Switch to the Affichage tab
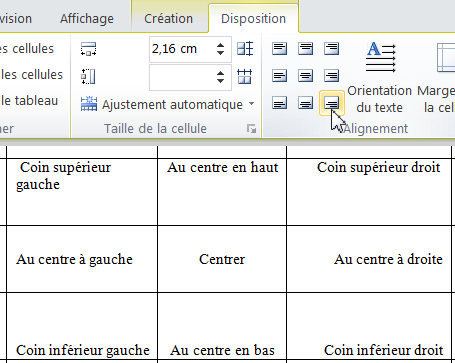Screen dimensions: 455x363 (x=87, y=19)
